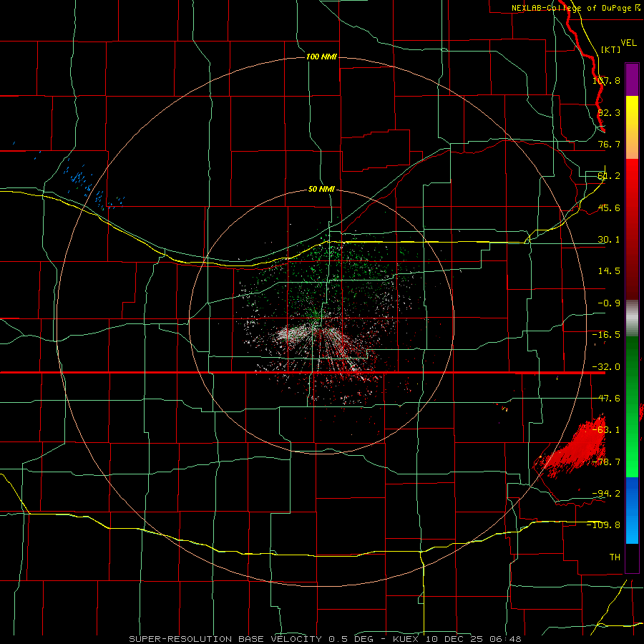Click the 61.2 legend value
Viewport: 644px width, 644px height.
(609, 176)
